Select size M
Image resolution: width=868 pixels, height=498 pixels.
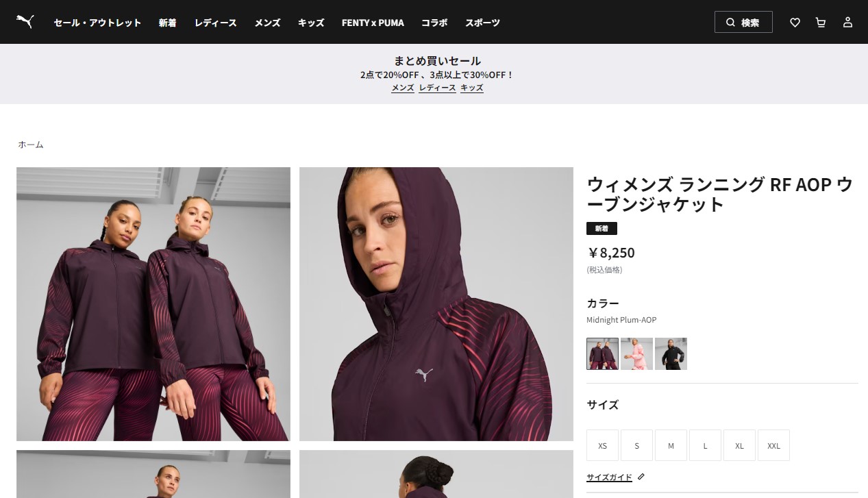point(671,445)
